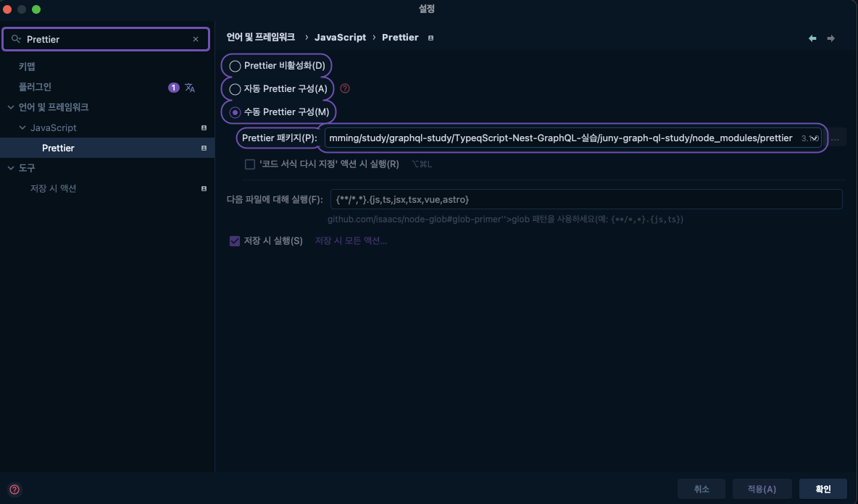Open 저장 시 액션 settings page

click(x=53, y=188)
